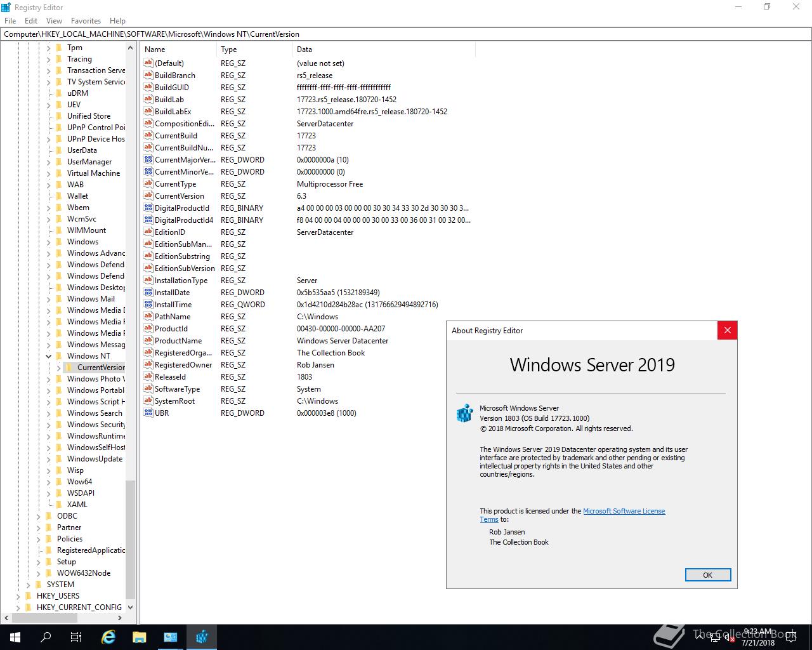
Task: Click the tree horizontal scrollbar right arrow
Action: (120, 618)
